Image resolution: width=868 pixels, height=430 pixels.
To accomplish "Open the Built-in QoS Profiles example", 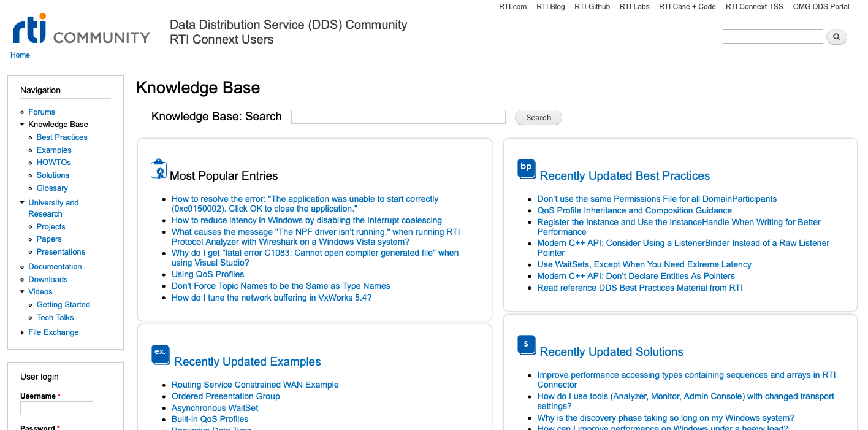I will 210,420.
